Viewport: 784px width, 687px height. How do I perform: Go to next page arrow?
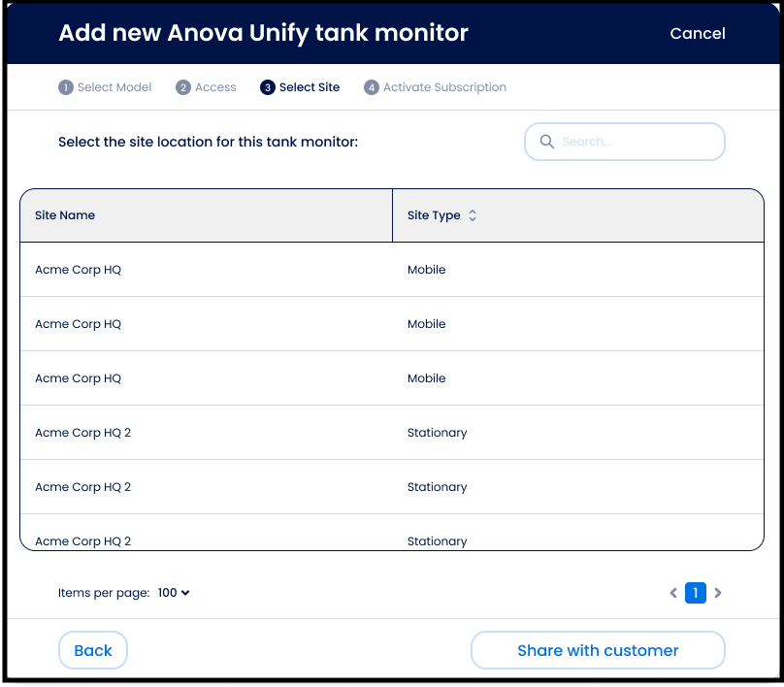click(x=718, y=593)
